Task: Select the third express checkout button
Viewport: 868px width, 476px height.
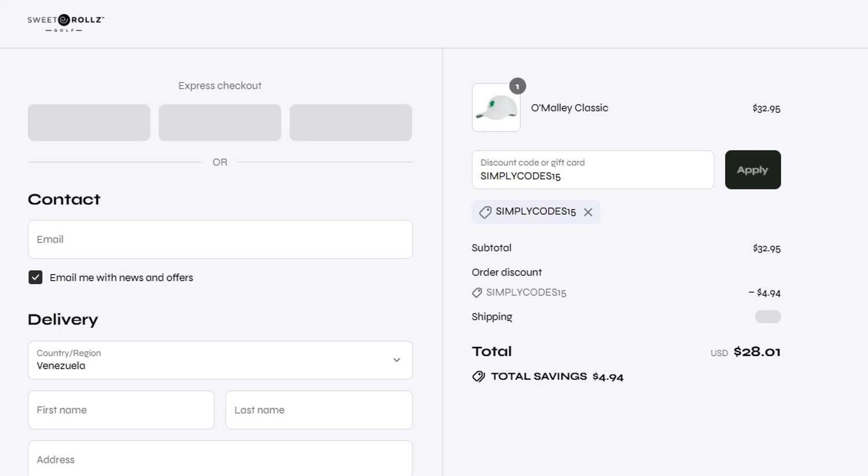Action: point(351,123)
